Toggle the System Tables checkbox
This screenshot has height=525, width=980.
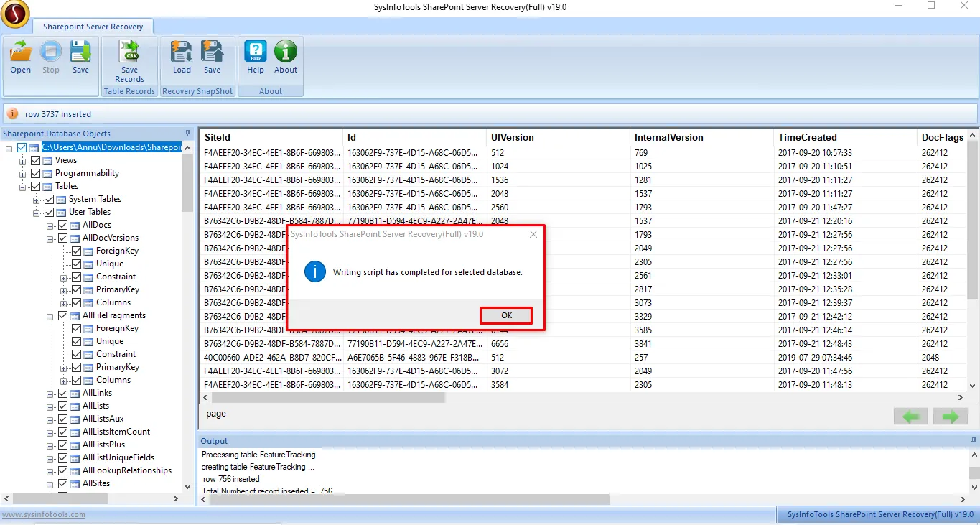click(50, 199)
